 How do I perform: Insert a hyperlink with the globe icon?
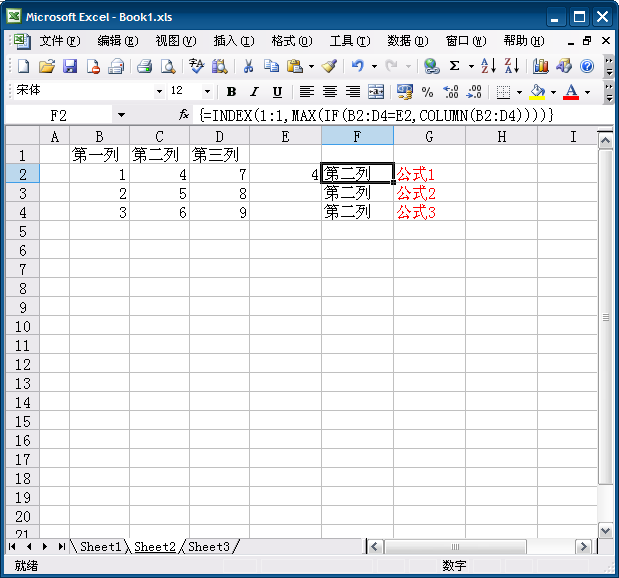pos(431,66)
